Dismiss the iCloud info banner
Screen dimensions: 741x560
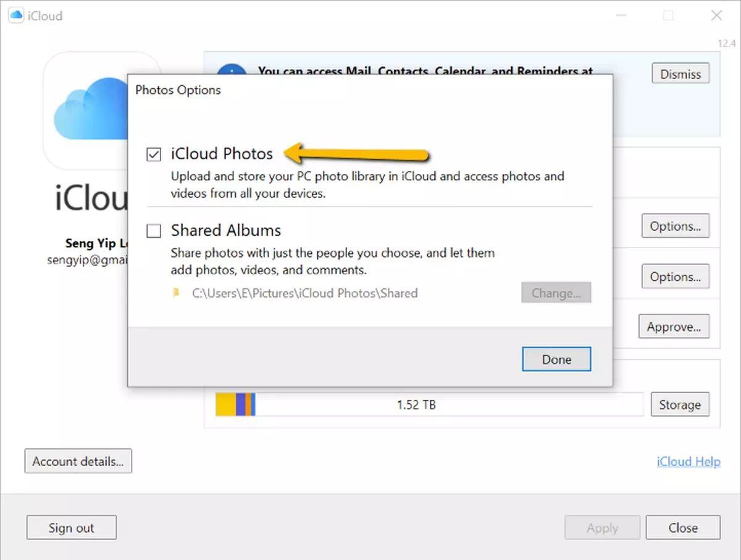tap(680, 74)
